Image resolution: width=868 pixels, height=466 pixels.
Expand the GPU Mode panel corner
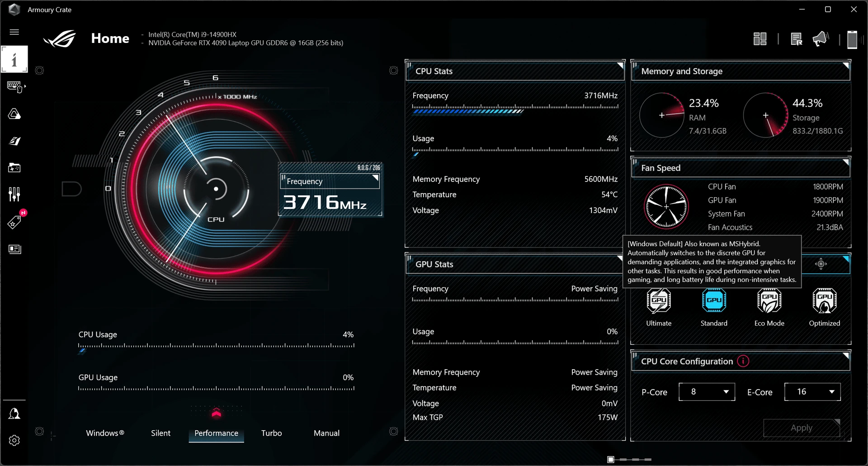tap(845, 259)
